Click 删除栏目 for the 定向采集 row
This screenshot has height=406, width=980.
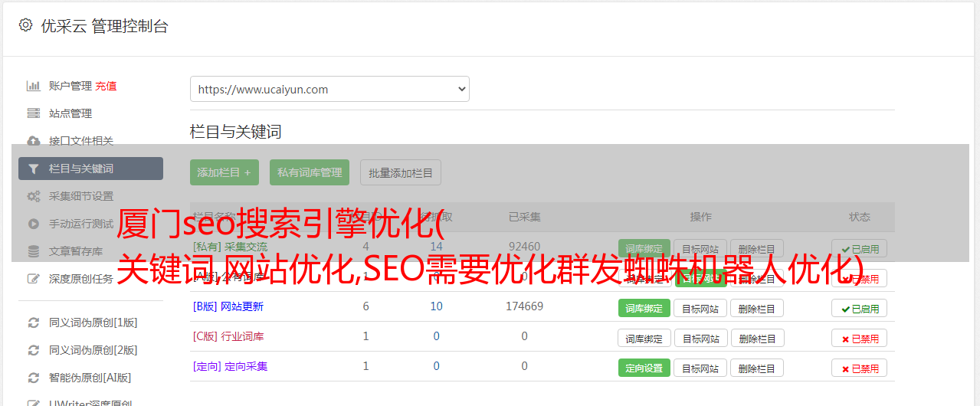click(757, 368)
